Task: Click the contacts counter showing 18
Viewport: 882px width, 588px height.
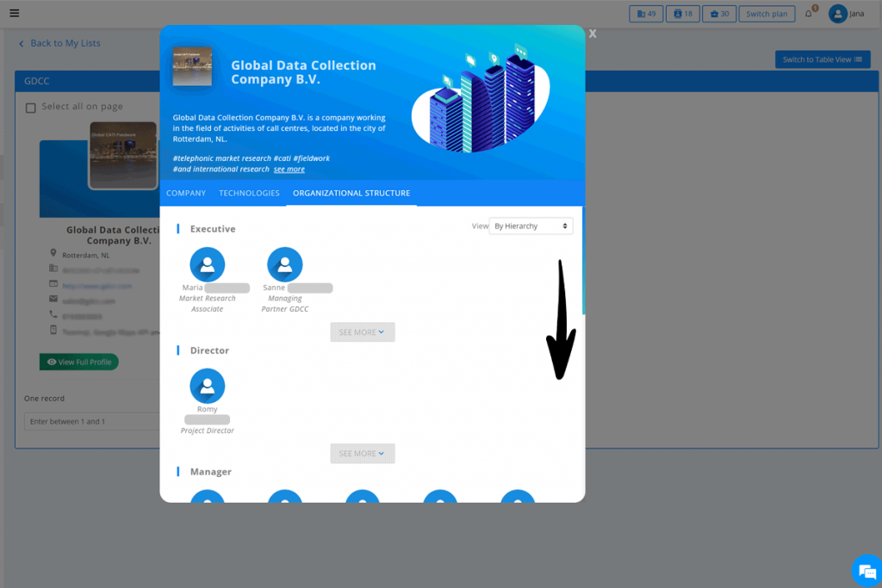Action: (682, 14)
